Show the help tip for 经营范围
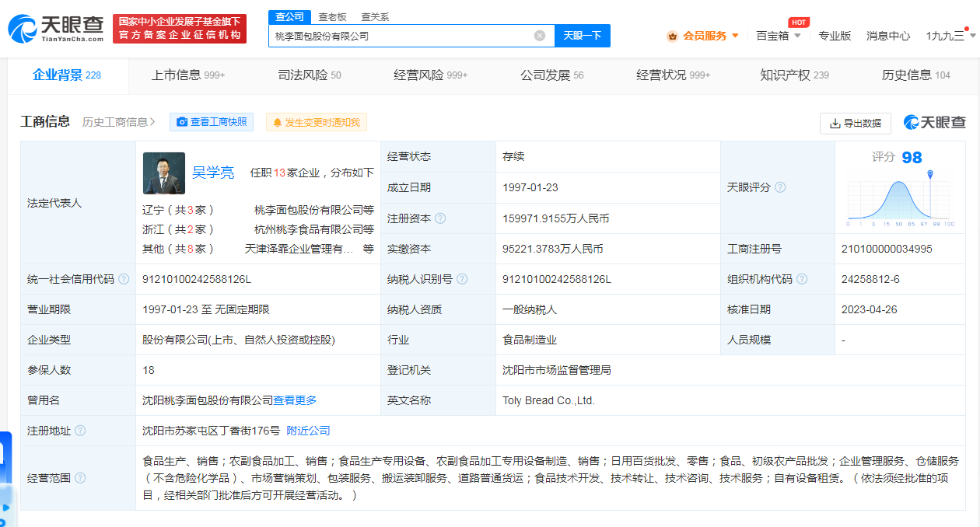Image resolution: width=980 pixels, height=527 pixels. pos(80,478)
